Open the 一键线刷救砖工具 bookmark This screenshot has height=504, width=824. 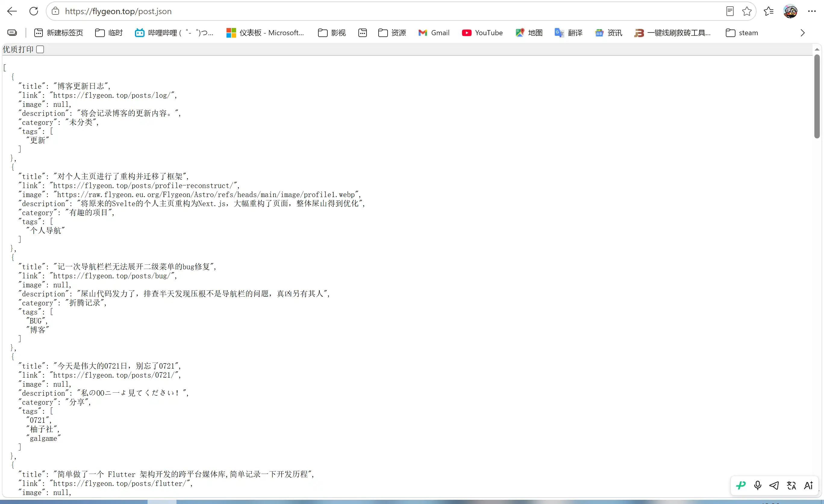click(672, 32)
